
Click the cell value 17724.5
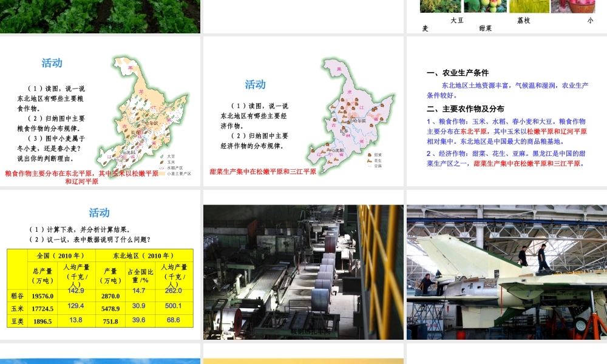coord(42,309)
